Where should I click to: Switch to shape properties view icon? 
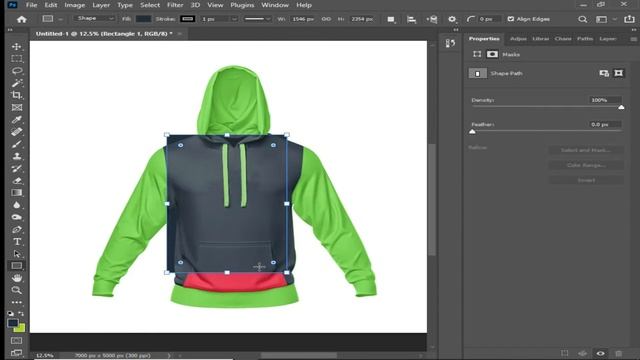477,54
